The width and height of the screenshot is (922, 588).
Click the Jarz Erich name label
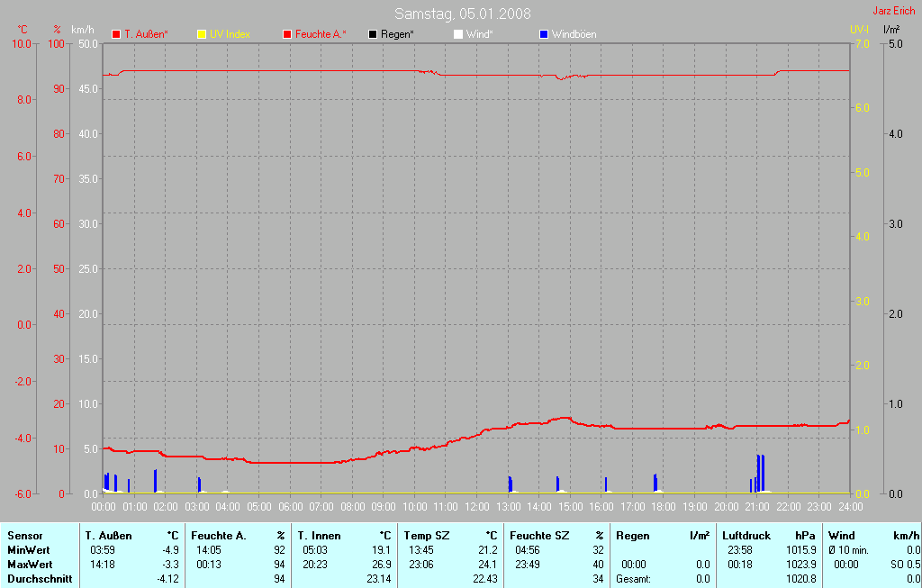point(894,12)
